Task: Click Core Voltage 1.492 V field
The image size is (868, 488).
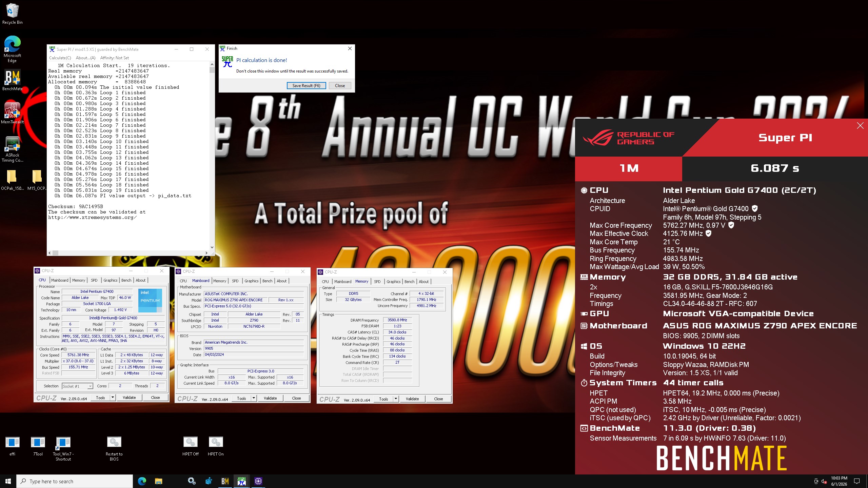Action: point(120,310)
